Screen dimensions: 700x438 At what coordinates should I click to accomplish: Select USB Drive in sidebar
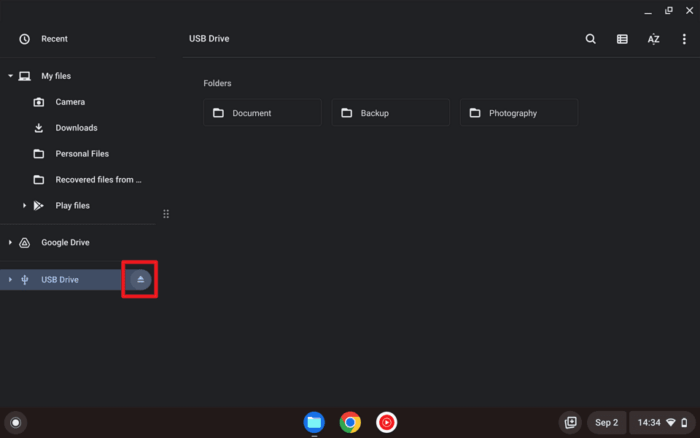coord(60,279)
